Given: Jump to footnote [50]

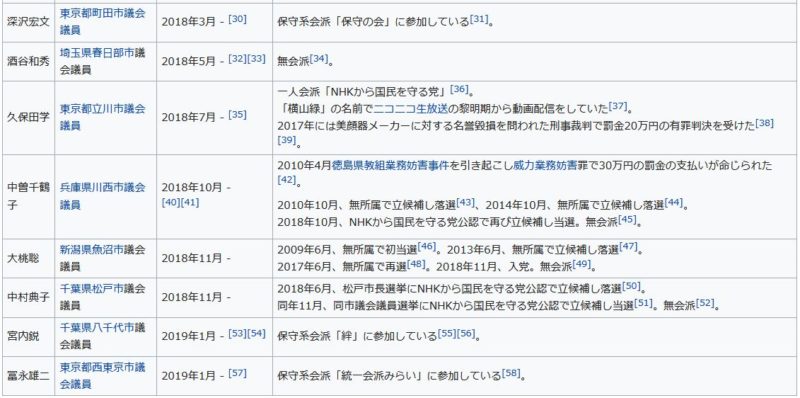Looking at the screenshot, I should [x=631, y=286].
